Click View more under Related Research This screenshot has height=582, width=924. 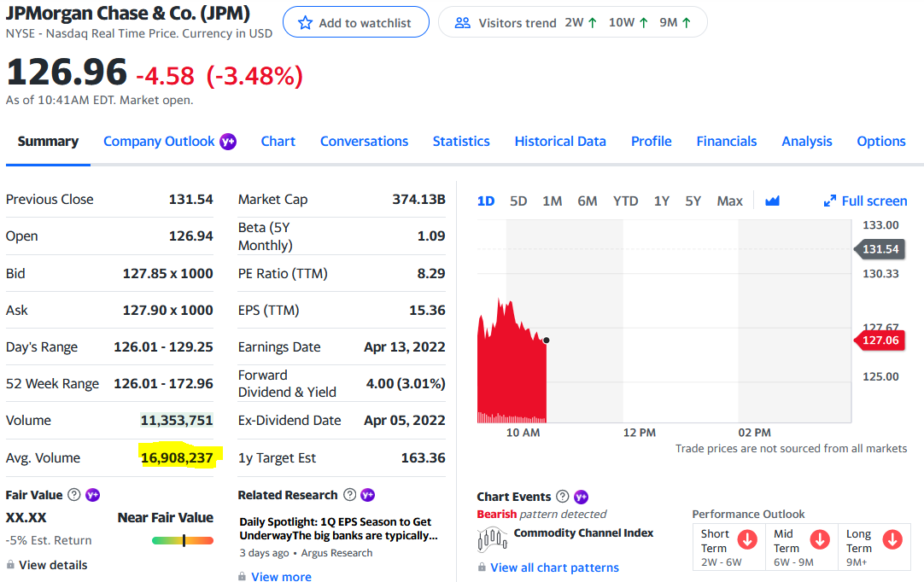[x=281, y=576]
